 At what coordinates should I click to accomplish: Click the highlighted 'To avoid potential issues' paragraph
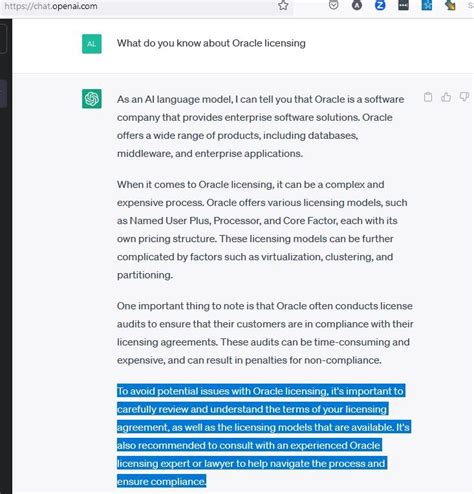tap(264, 436)
